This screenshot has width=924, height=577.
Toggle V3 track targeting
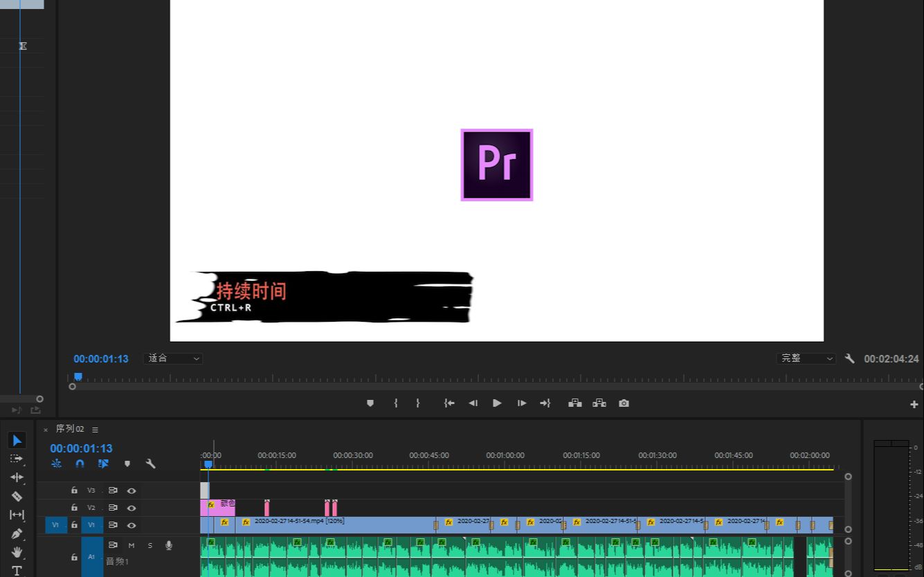91,491
